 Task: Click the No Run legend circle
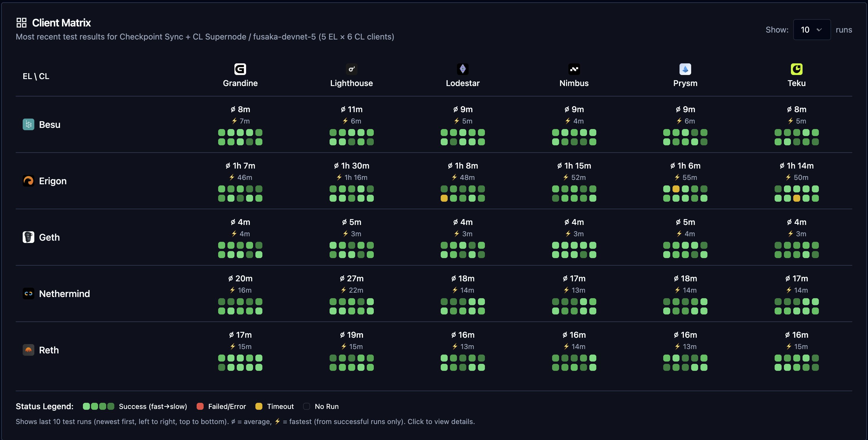[306, 406]
